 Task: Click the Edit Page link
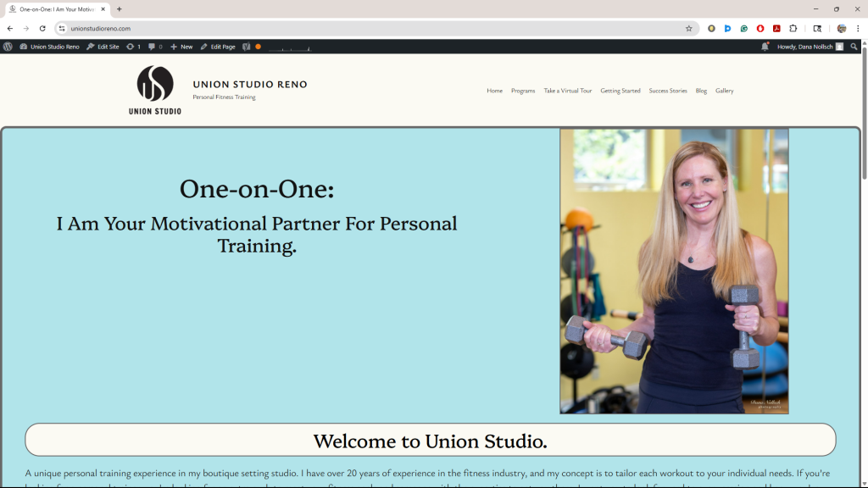point(218,47)
